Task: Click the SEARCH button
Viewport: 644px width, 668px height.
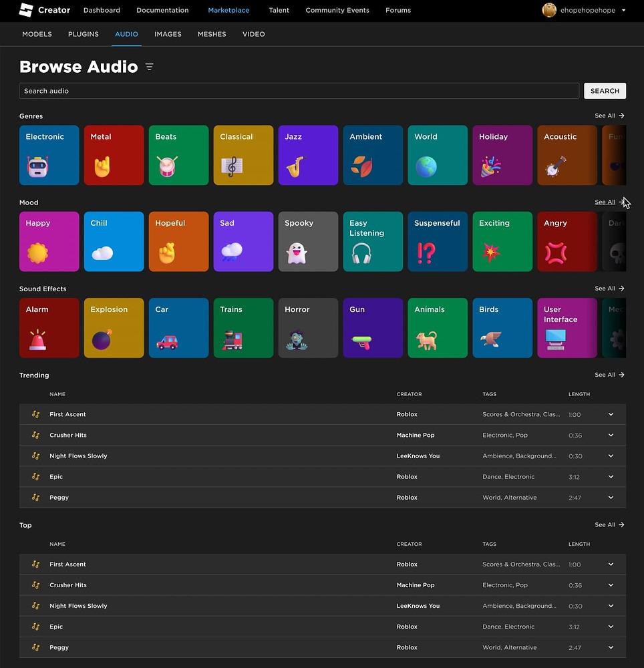Action: point(605,90)
